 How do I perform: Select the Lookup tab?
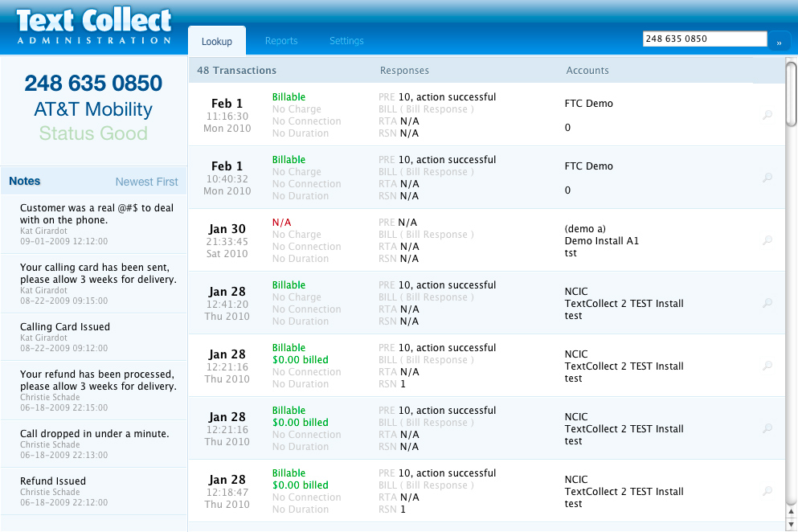[217, 41]
